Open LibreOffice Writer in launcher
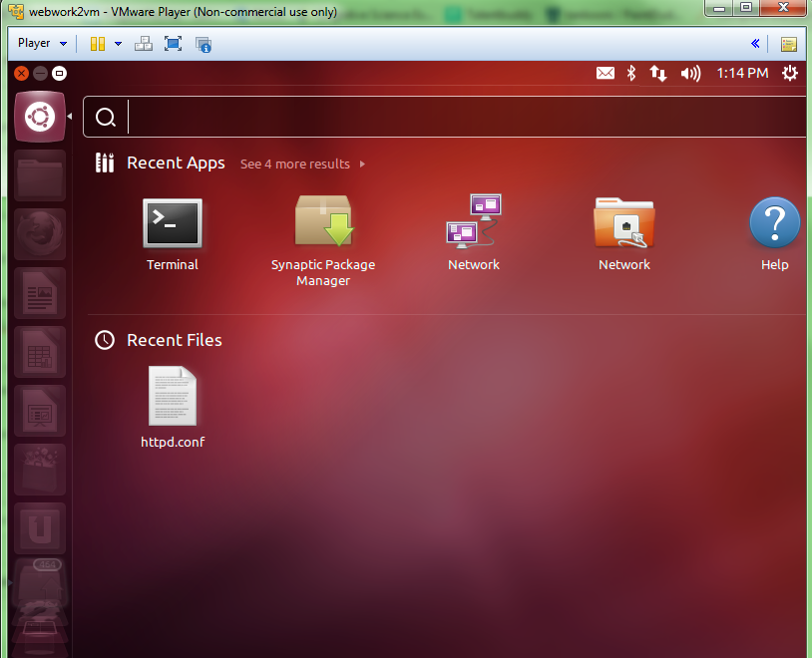This screenshot has height=658, width=812. click(40, 293)
